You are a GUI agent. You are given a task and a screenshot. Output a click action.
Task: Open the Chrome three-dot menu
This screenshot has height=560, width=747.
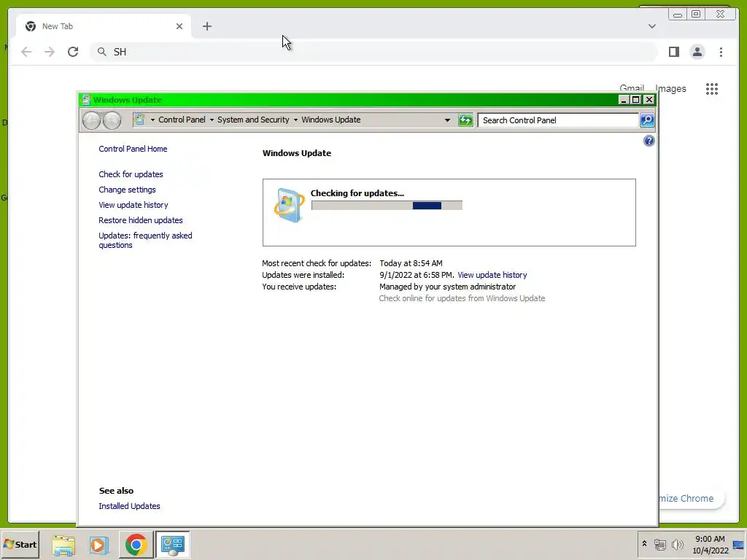click(x=721, y=52)
